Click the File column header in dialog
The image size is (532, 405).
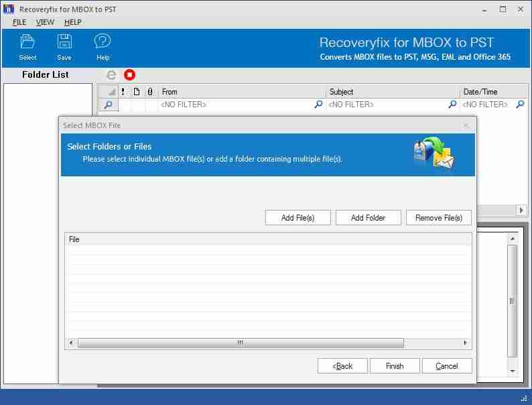[x=268, y=239]
